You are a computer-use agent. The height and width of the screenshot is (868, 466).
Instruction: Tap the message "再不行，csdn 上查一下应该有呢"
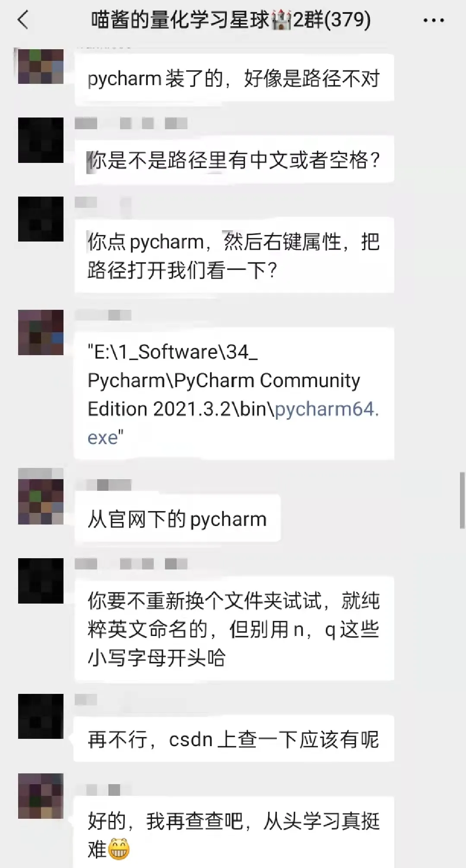coord(234,739)
